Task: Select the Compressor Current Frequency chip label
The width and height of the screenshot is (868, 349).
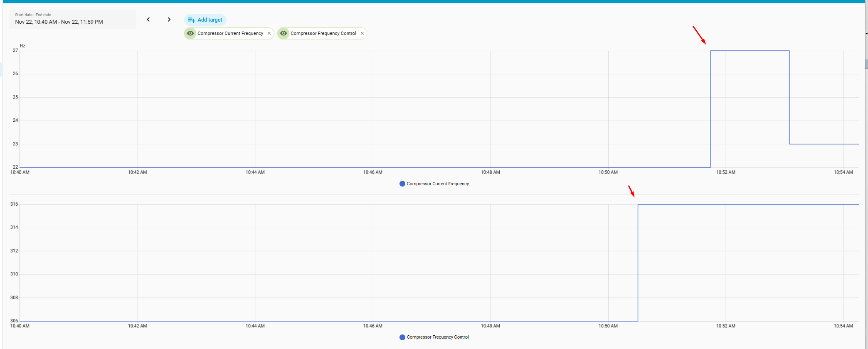Action: pyautogui.click(x=230, y=33)
